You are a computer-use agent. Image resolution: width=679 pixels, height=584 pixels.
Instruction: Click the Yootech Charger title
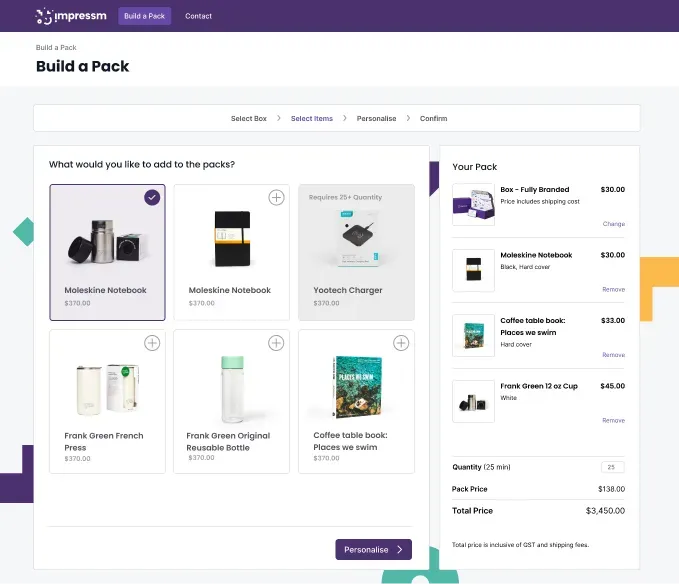tap(348, 290)
